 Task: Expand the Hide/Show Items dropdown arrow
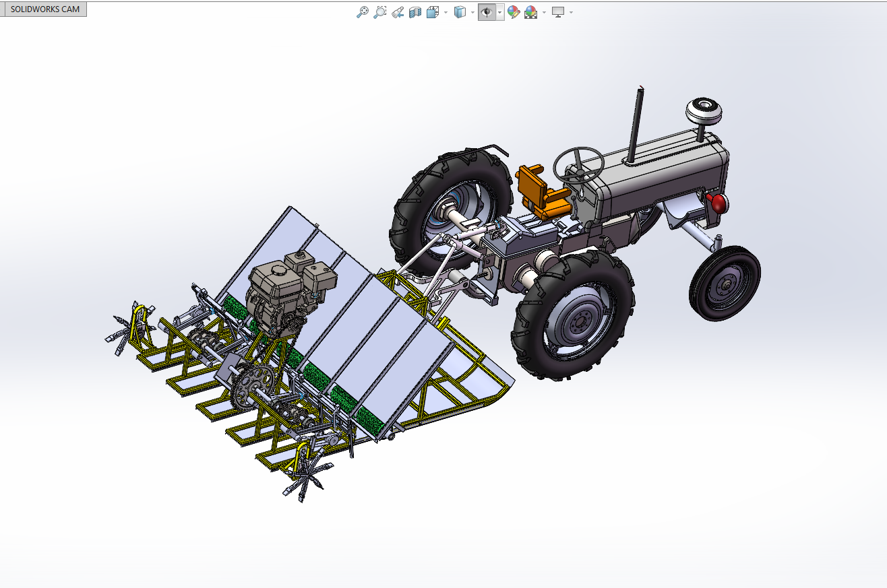tap(499, 12)
